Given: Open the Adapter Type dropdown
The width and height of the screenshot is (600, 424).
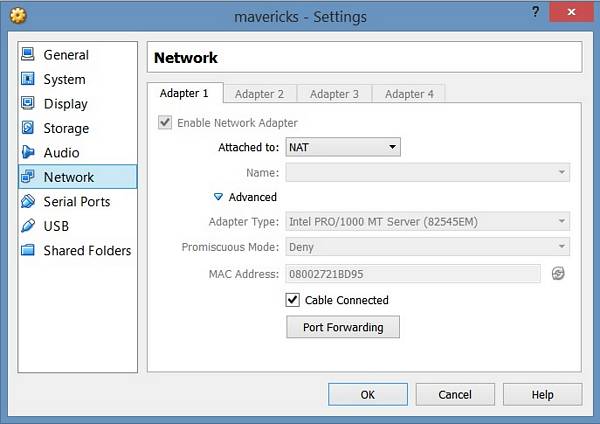Looking at the screenshot, I should [428, 221].
